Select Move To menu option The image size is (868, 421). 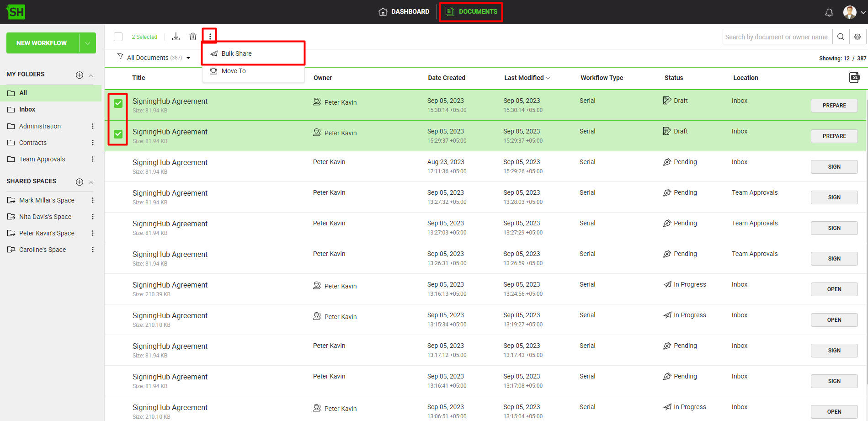point(234,71)
